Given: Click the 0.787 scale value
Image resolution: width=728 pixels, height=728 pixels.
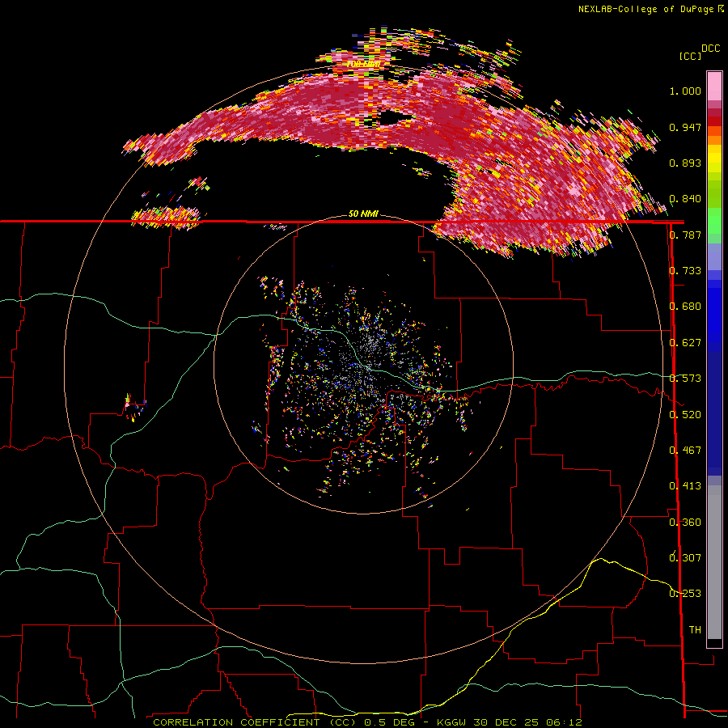Looking at the screenshot, I should click(x=685, y=235).
